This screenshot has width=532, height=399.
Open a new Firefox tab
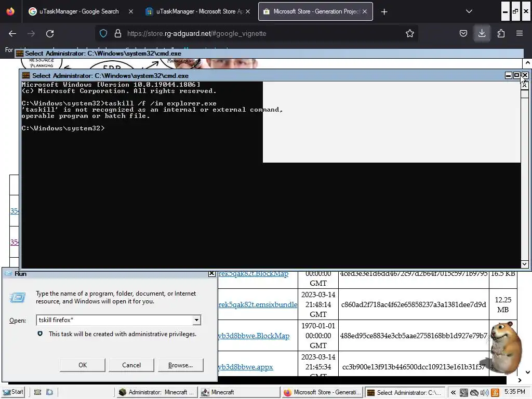click(x=384, y=11)
